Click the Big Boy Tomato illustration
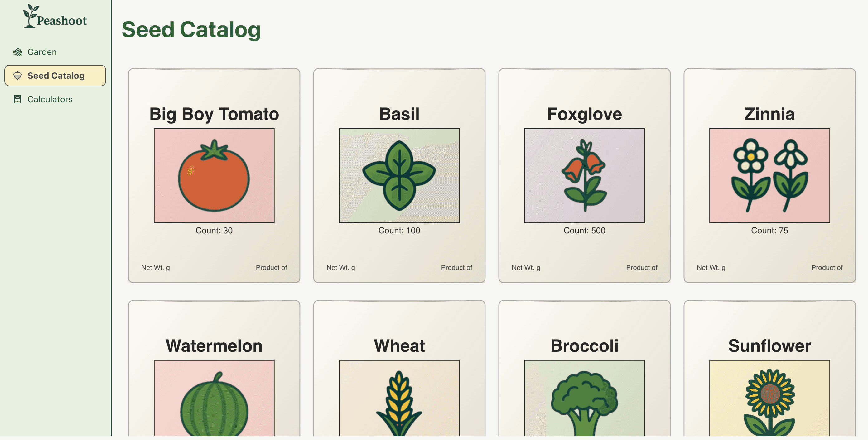The width and height of the screenshot is (868, 440). [214, 175]
